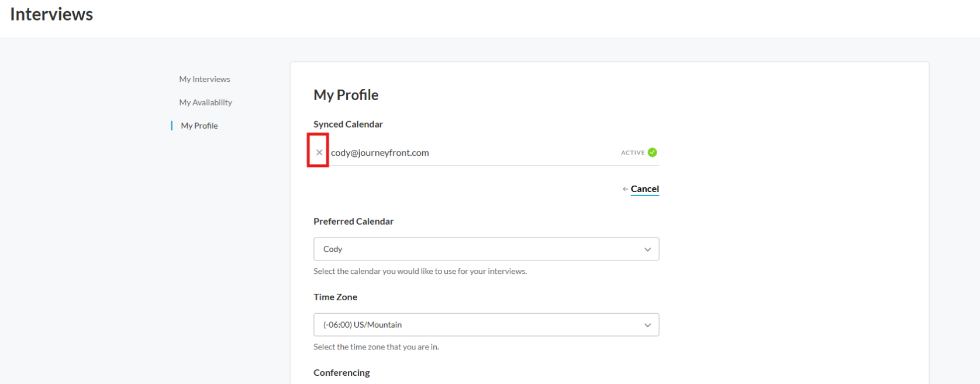The width and height of the screenshot is (980, 384).
Task: Click the chevron in the Preferred Calendar field
Action: click(x=647, y=249)
